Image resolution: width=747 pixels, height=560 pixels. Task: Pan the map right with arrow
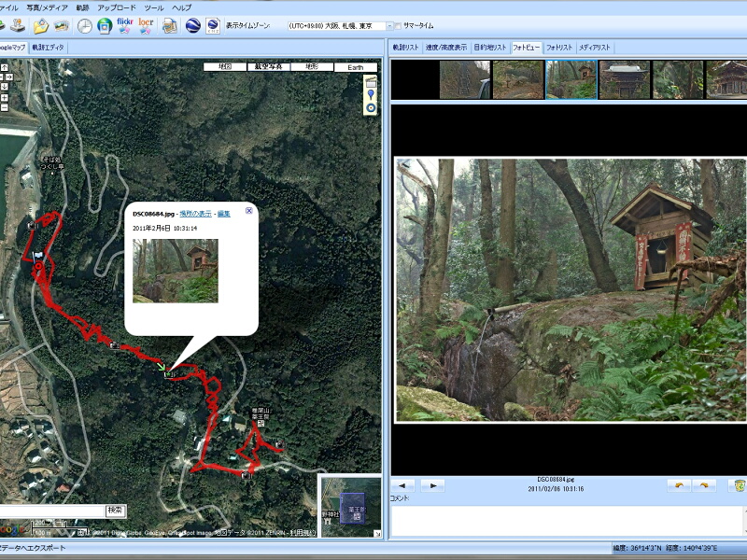(9, 77)
